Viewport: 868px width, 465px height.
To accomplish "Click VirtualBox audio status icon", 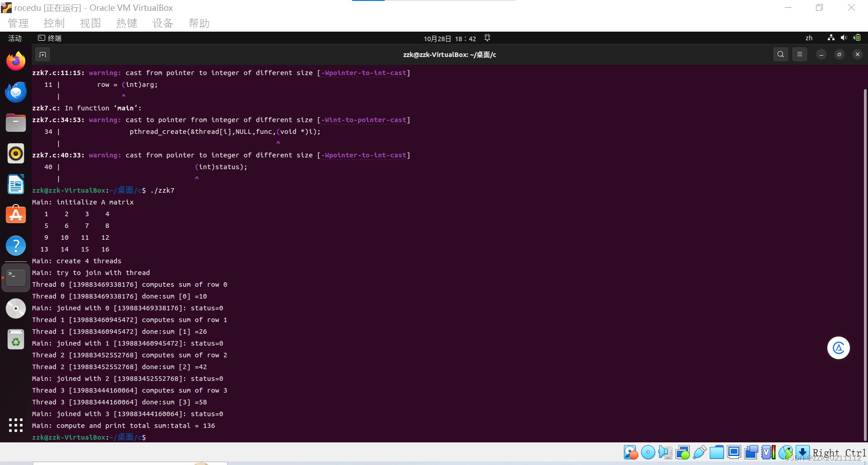I will (x=665, y=452).
